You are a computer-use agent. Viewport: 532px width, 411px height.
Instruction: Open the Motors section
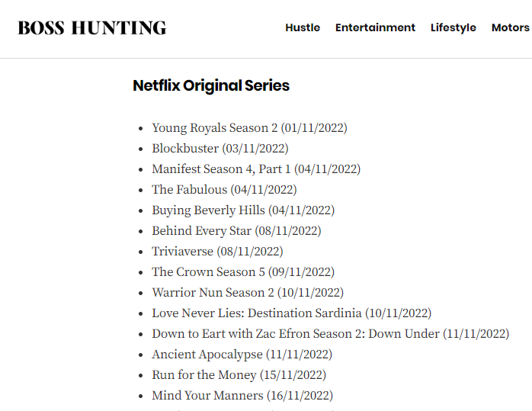pyautogui.click(x=510, y=27)
